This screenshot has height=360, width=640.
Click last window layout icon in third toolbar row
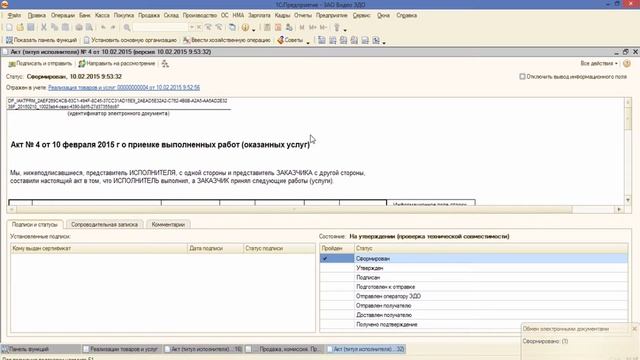click(376, 40)
